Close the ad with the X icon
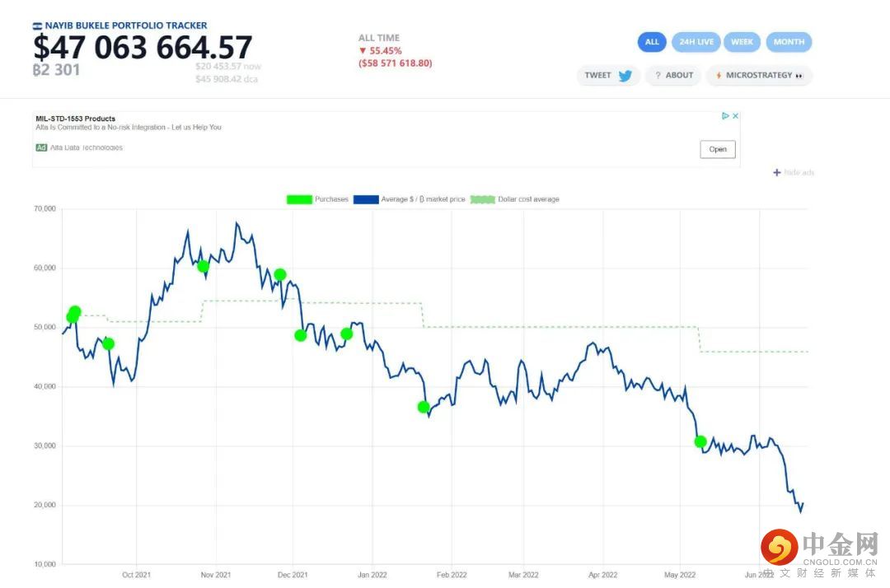Screen dimensions: 890x588 pyautogui.click(x=735, y=116)
